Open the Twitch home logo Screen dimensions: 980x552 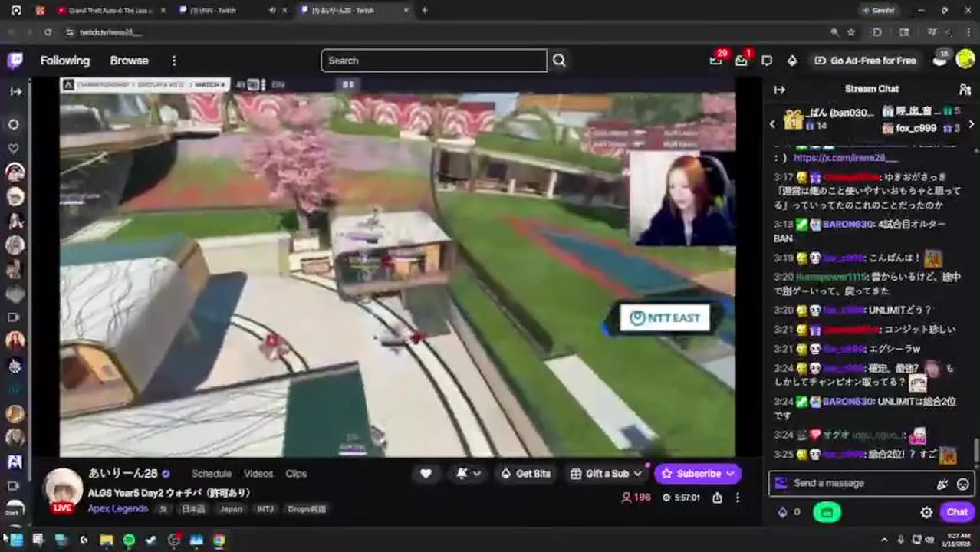pyautogui.click(x=15, y=61)
